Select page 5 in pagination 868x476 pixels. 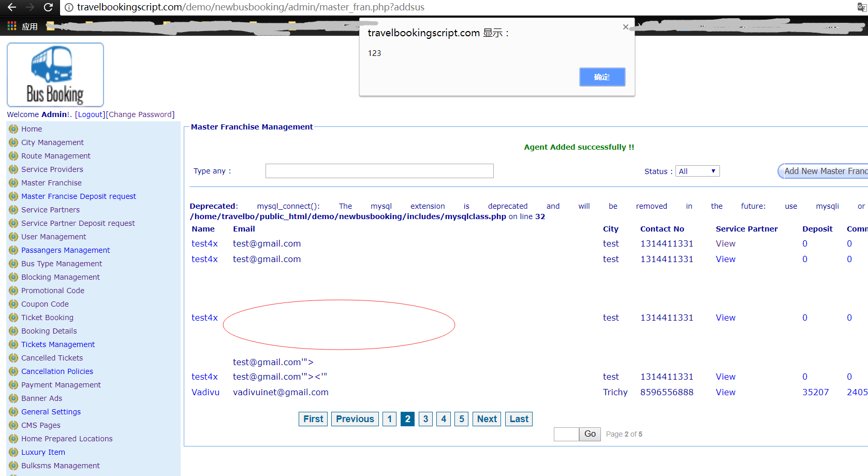[x=462, y=419]
